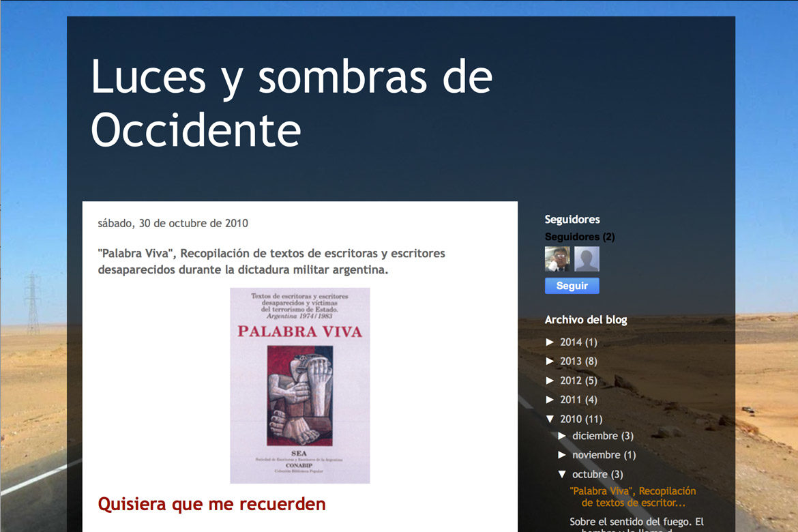
Task: Click the blog title Luces y sombras de Occidente
Action: pos(291,102)
